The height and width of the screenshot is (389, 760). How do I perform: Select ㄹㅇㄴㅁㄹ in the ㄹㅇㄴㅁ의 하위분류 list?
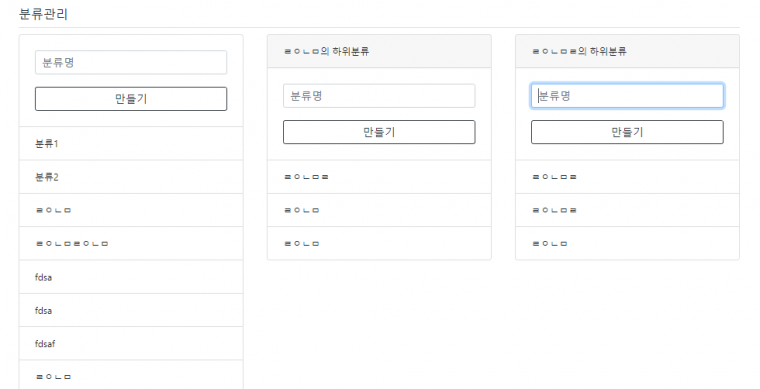(x=379, y=177)
